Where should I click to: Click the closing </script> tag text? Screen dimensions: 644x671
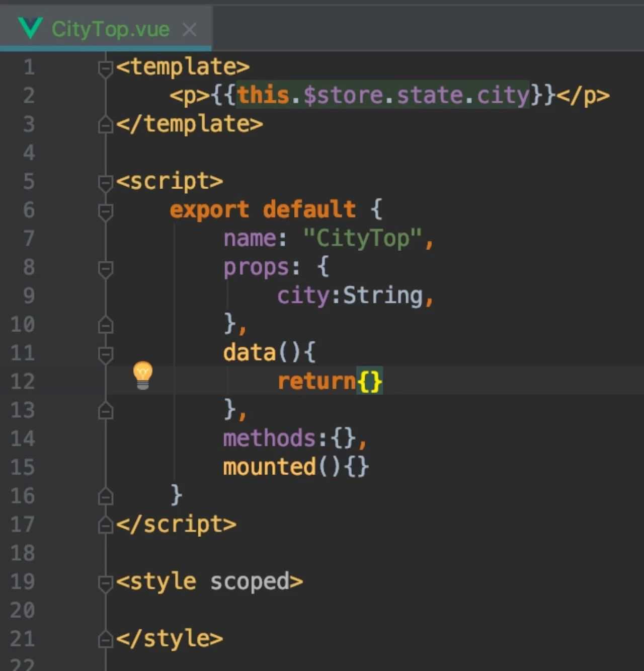(176, 525)
